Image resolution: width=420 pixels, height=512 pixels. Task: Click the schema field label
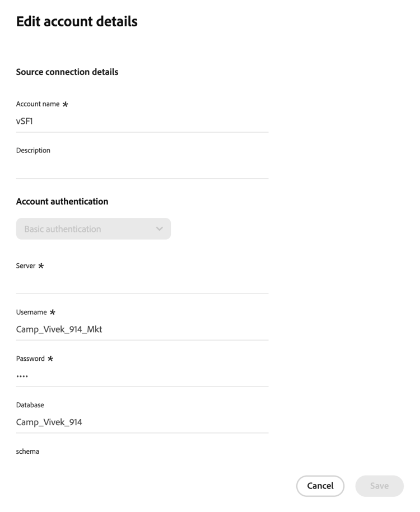coord(28,452)
